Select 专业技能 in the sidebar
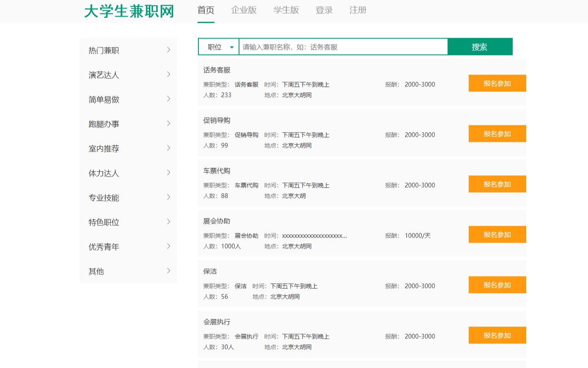 click(104, 198)
